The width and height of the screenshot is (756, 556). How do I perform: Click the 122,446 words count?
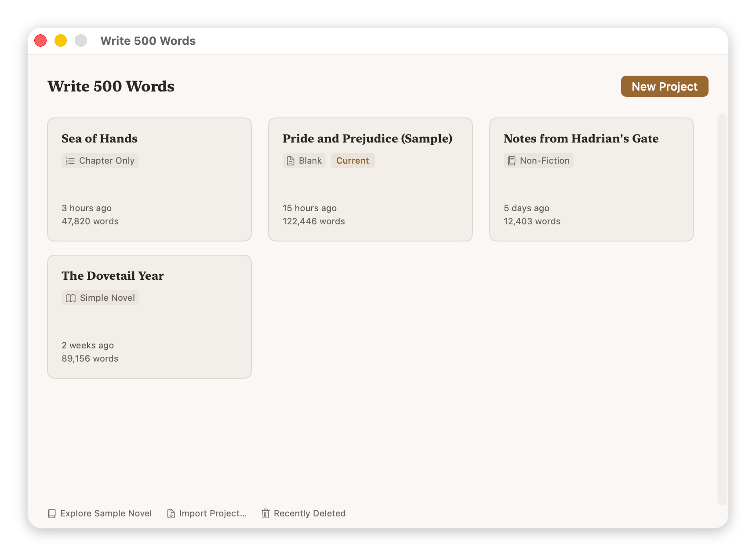point(314,221)
